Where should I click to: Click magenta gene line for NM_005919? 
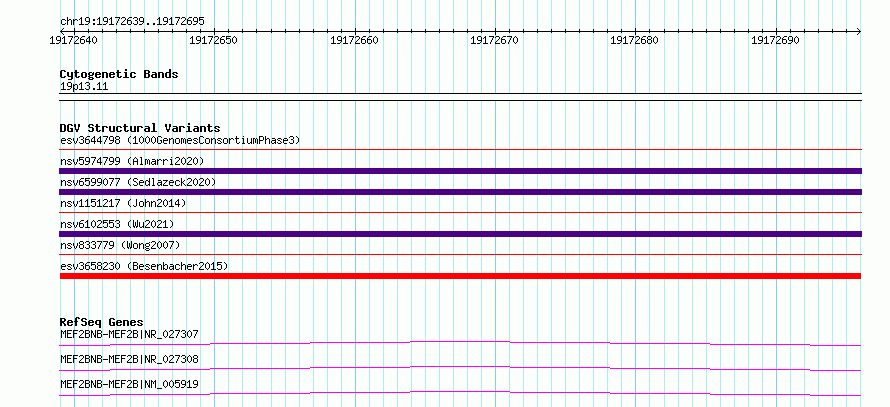pos(460,393)
